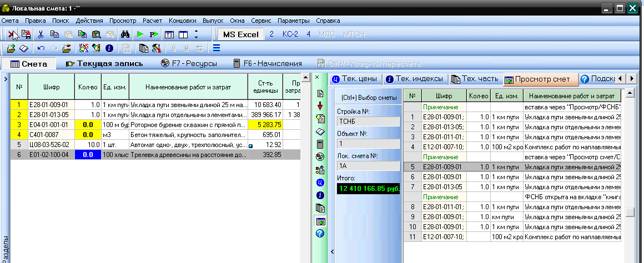Select the Смета tab
The image size is (644, 263).
coord(28,64)
